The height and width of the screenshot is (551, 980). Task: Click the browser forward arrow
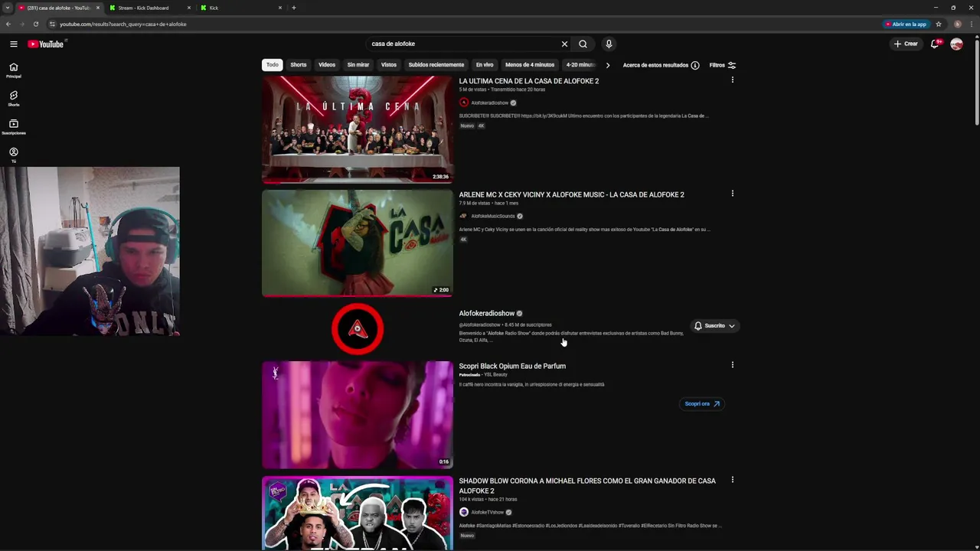(x=21, y=24)
